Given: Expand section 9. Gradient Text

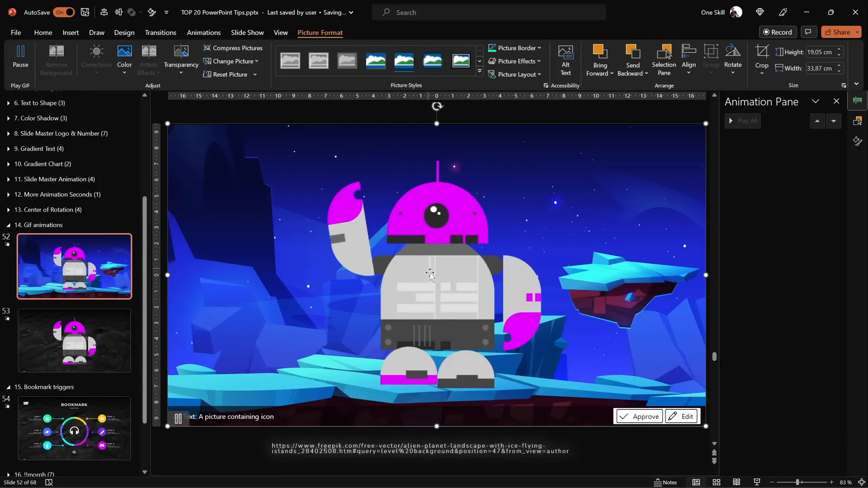Looking at the screenshot, I should (x=9, y=149).
